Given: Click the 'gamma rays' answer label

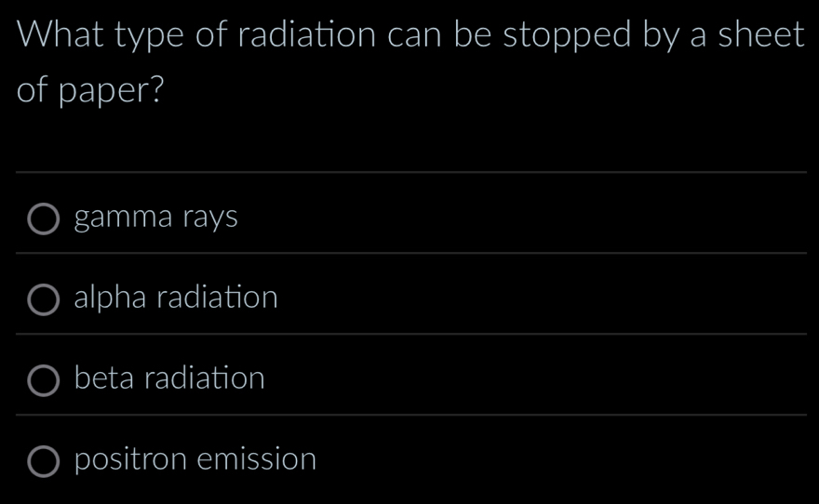Looking at the screenshot, I should 155,219.
